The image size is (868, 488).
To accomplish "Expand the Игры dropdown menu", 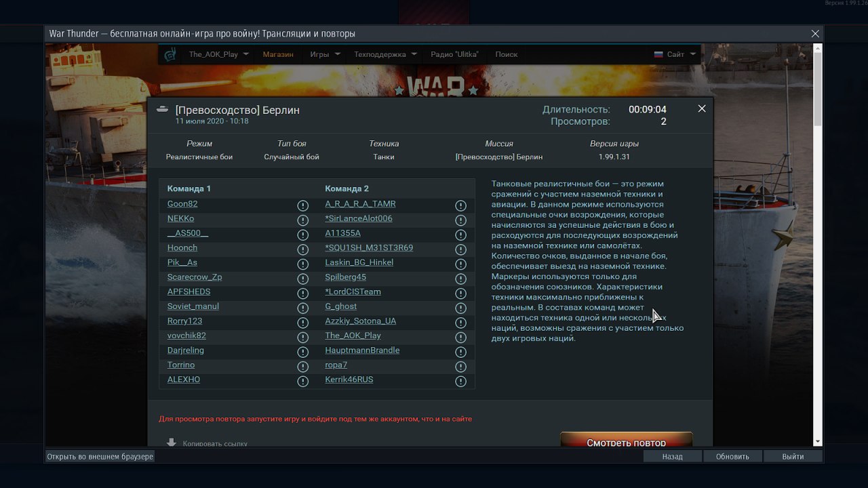I will tap(325, 54).
